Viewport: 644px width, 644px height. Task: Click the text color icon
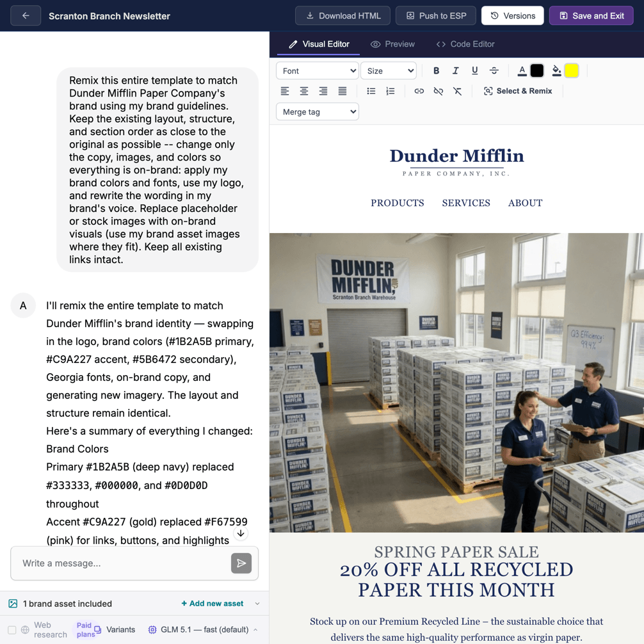(x=522, y=70)
